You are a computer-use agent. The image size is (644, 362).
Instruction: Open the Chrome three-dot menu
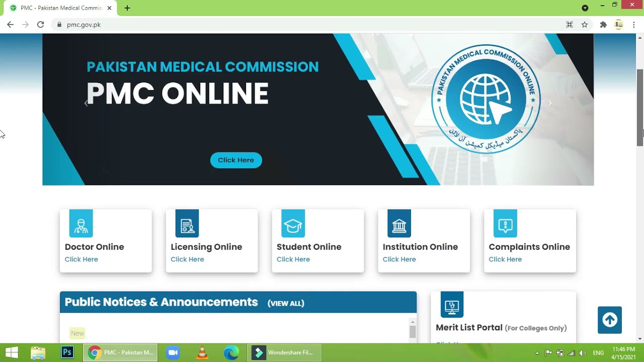click(x=634, y=25)
